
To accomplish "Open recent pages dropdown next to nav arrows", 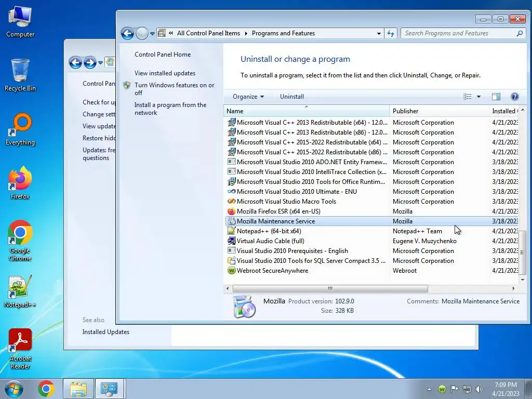I will pos(152,34).
